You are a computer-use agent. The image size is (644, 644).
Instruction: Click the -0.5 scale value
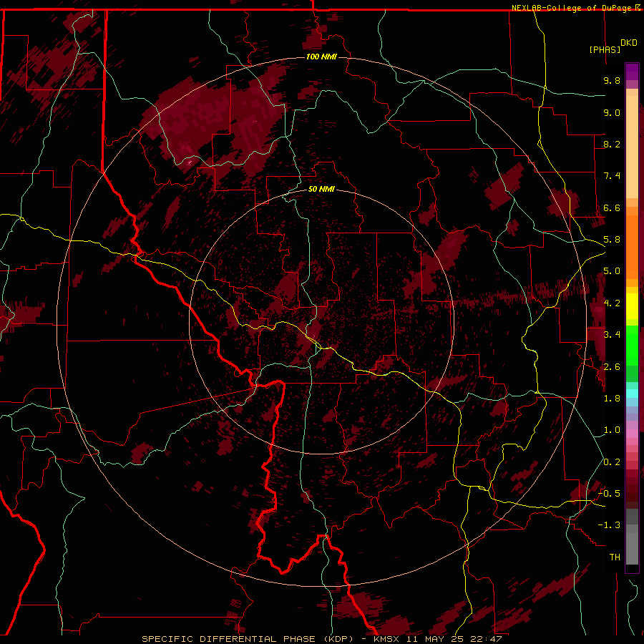coord(609,493)
